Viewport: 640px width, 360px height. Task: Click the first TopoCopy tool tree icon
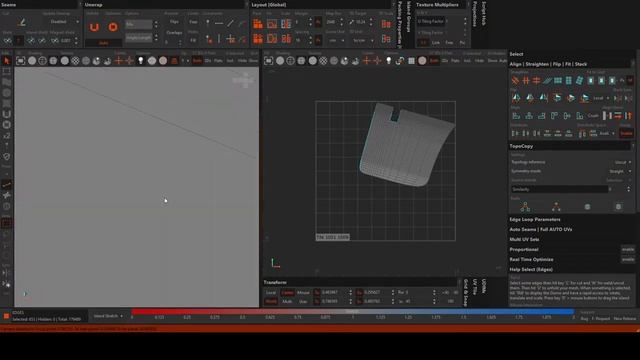coord(525,207)
